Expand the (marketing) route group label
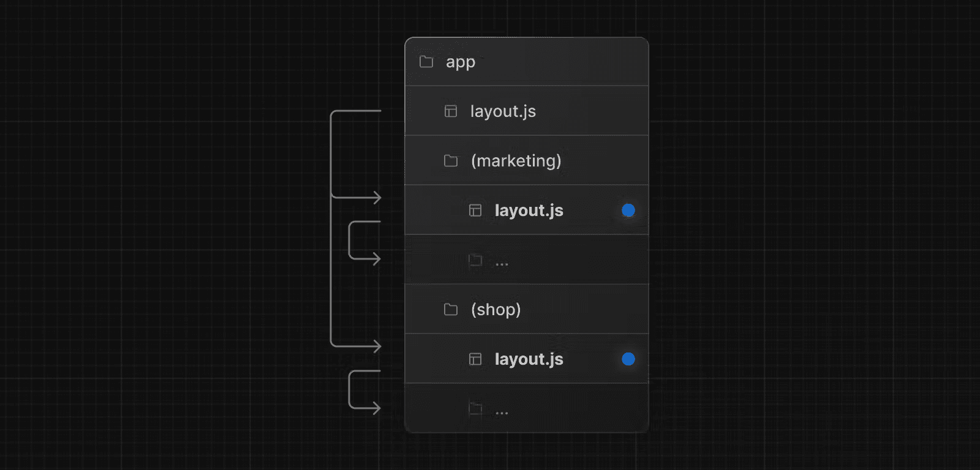The width and height of the screenshot is (980, 470). coord(516,161)
